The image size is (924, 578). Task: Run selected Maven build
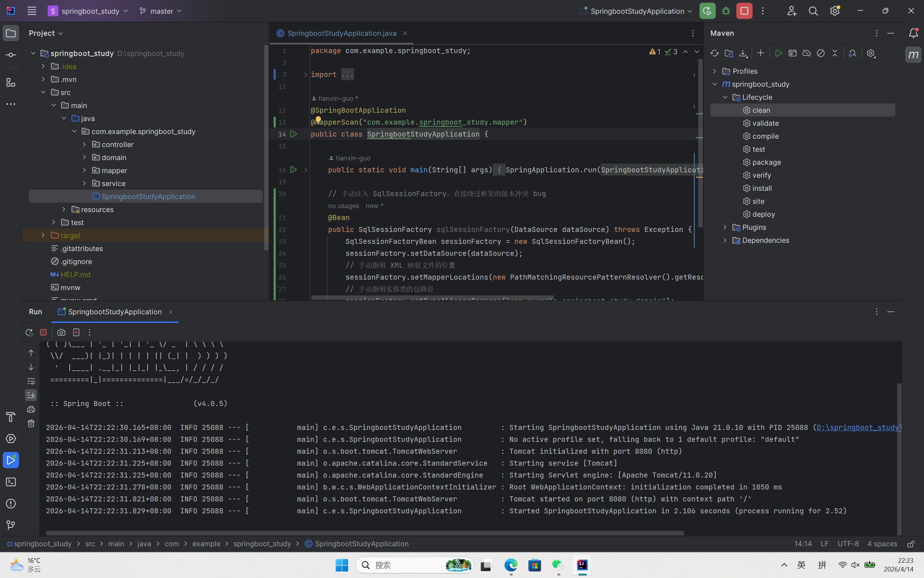[779, 53]
